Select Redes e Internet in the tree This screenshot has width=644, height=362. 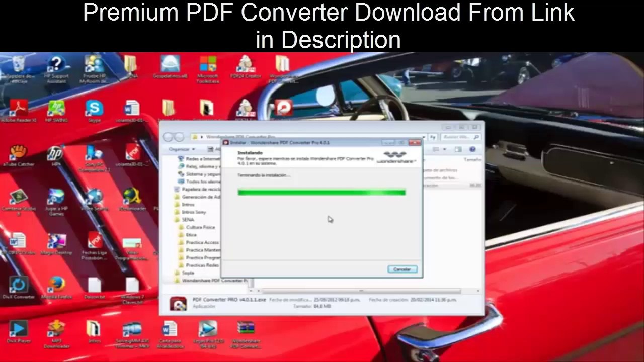coord(202,158)
